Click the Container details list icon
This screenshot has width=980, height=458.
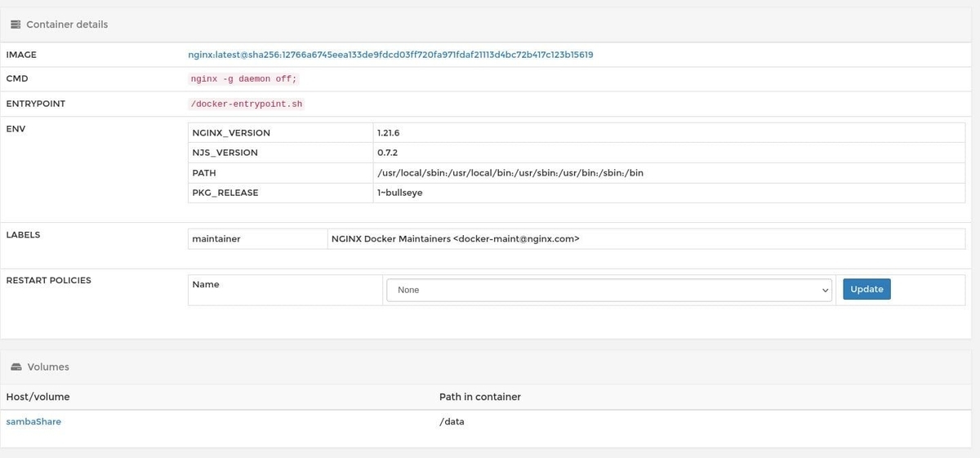[16, 24]
